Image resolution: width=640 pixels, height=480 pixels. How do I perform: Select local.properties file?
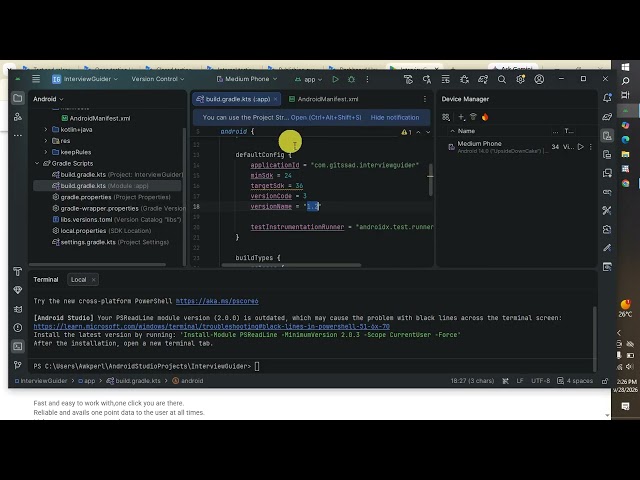click(102, 231)
